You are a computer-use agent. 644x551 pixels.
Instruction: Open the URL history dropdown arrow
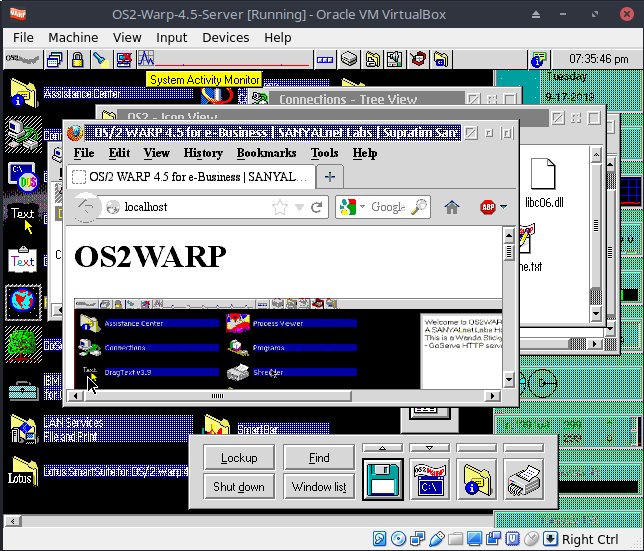point(299,207)
